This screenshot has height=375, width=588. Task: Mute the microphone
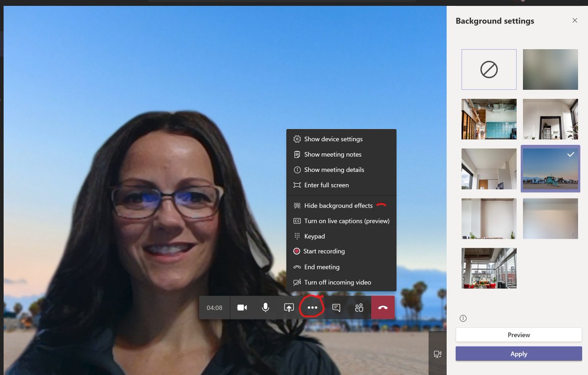pos(265,307)
